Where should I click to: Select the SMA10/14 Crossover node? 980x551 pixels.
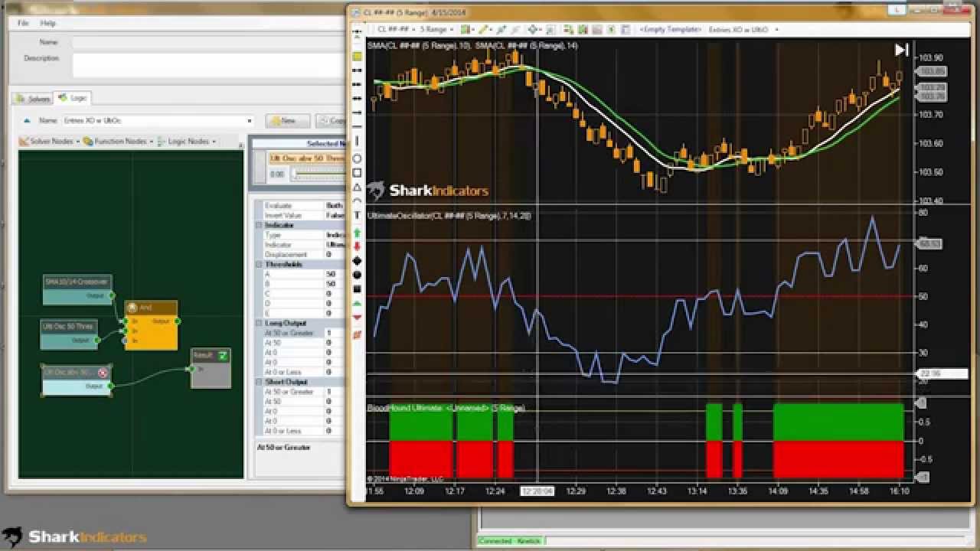pyautogui.click(x=77, y=289)
